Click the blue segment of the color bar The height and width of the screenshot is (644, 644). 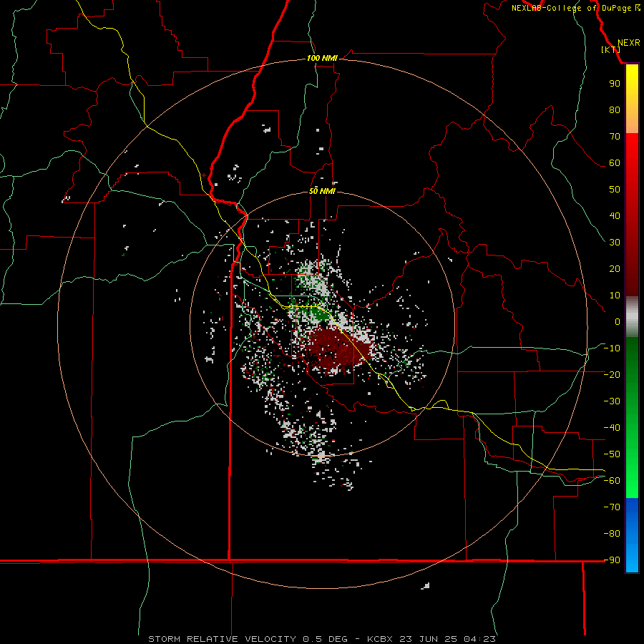point(632,535)
